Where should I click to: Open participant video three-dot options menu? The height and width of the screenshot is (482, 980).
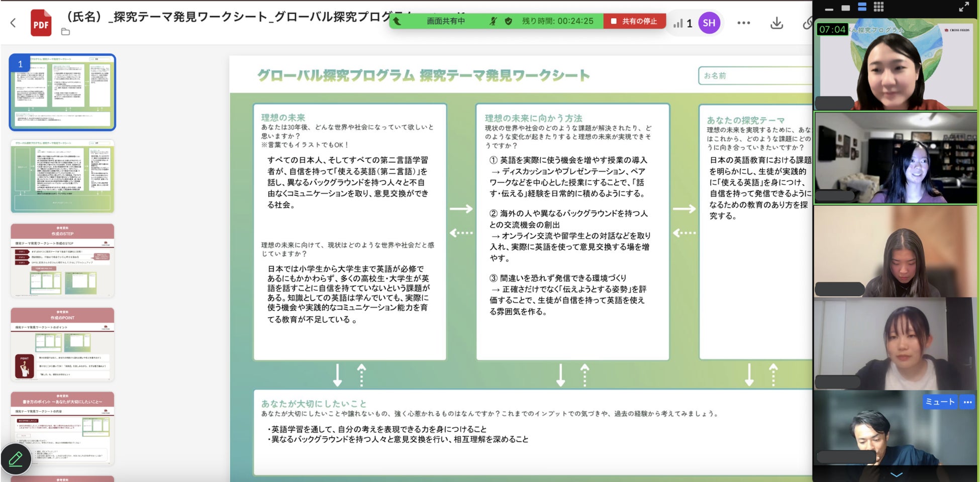(967, 402)
